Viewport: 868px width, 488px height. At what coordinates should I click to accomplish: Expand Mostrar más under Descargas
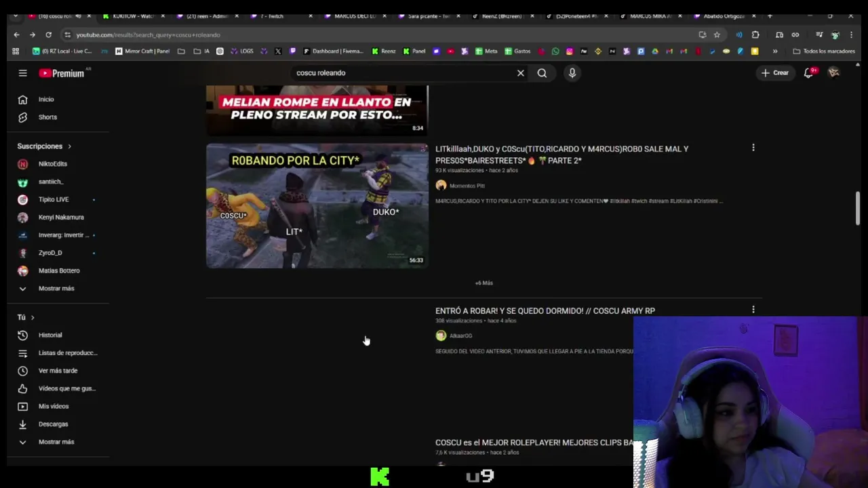tap(58, 442)
